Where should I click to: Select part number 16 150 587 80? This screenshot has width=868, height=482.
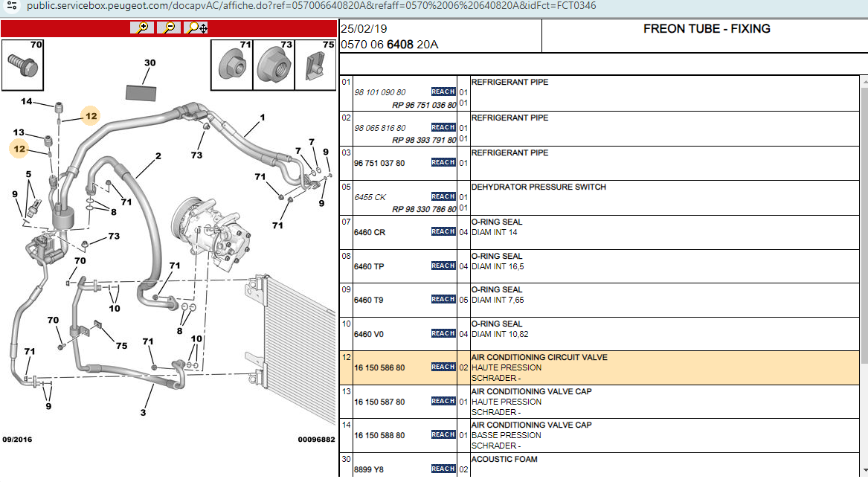coord(379,402)
